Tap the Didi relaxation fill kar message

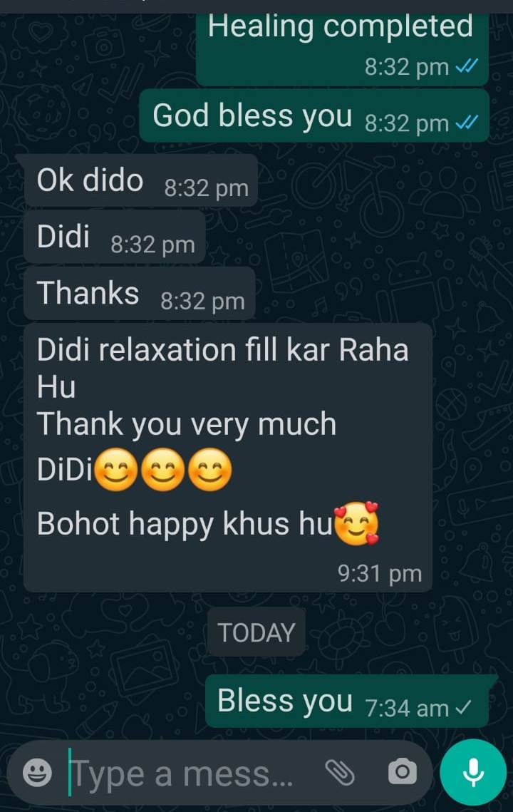pyautogui.click(x=228, y=458)
